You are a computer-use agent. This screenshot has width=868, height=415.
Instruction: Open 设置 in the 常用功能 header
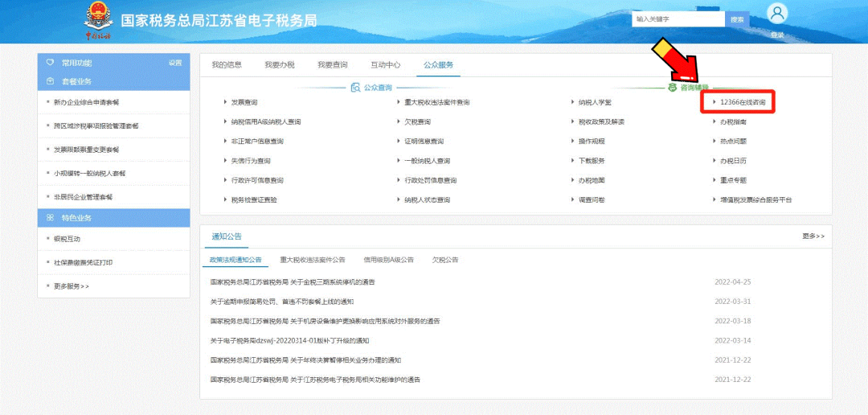click(x=175, y=63)
